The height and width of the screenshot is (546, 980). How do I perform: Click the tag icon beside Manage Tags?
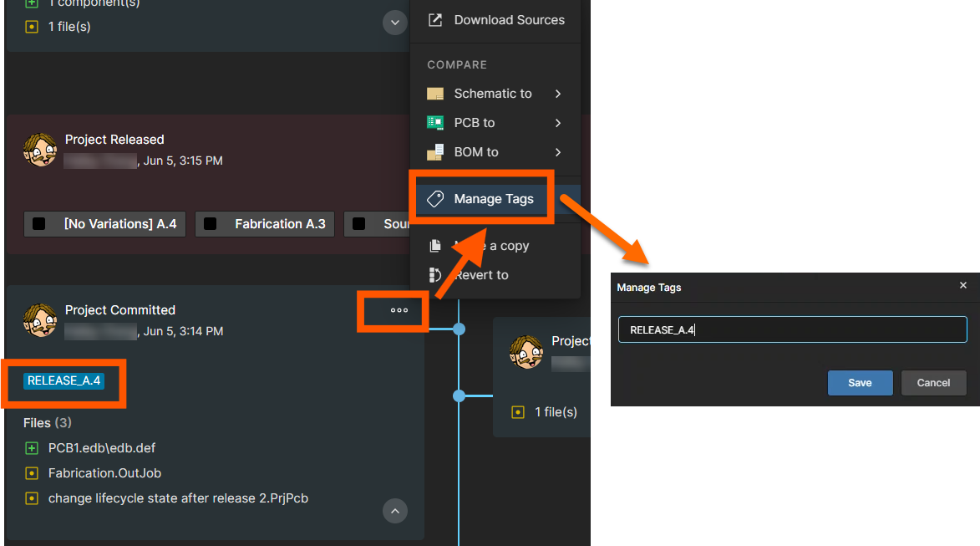pos(435,199)
